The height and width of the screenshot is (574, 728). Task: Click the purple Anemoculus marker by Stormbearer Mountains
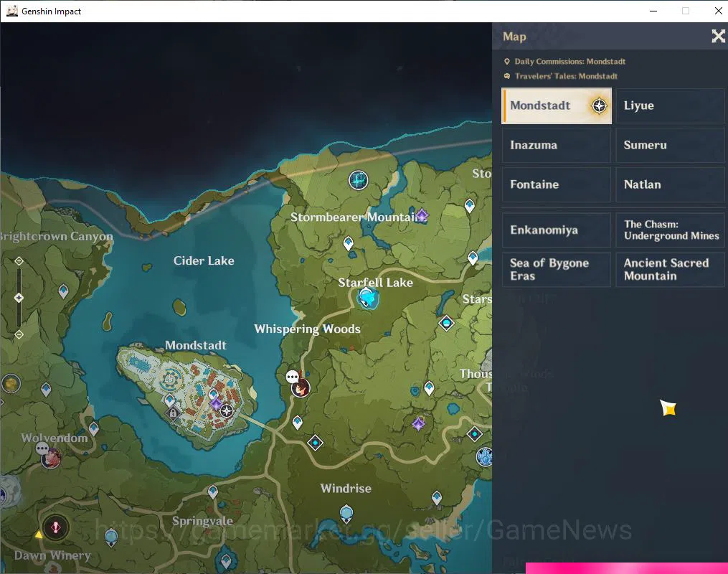(422, 215)
